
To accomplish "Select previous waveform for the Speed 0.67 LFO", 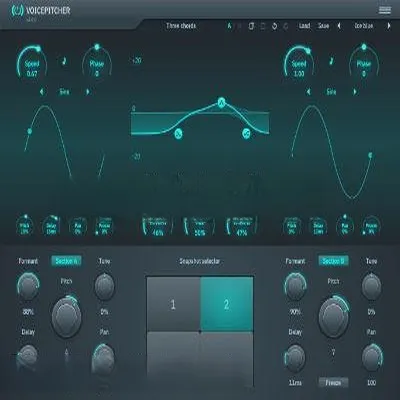I will [42, 92].
